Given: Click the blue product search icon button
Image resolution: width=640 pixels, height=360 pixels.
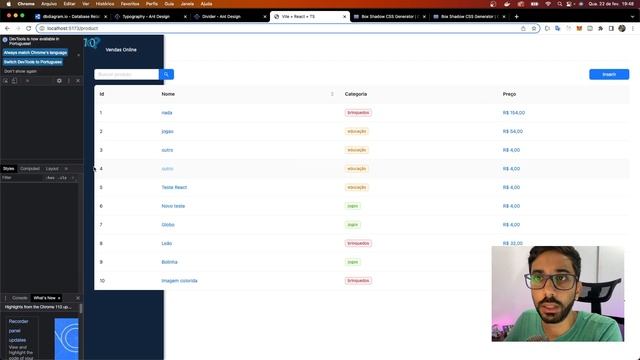Looking at the screenshot, I should 166,74.
